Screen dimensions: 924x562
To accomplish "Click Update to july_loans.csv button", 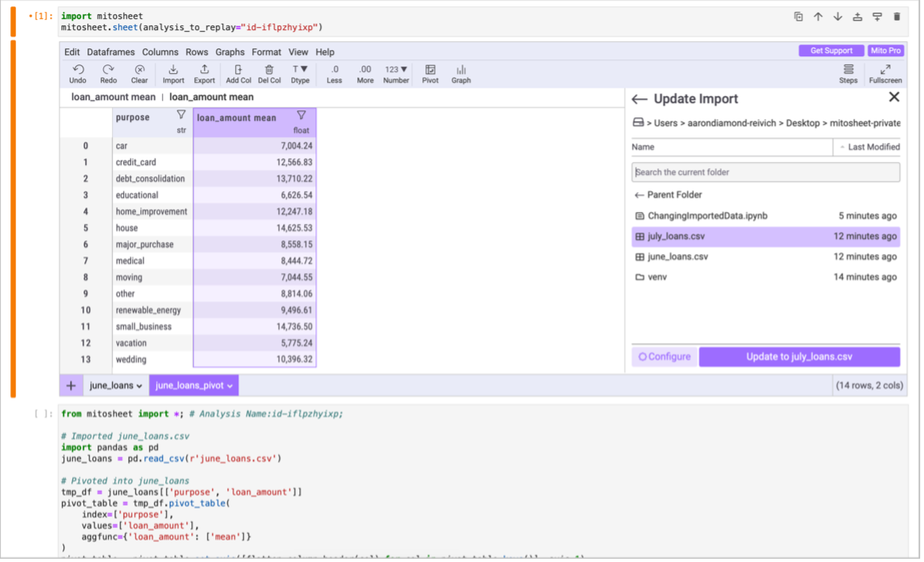I will 799,357.
